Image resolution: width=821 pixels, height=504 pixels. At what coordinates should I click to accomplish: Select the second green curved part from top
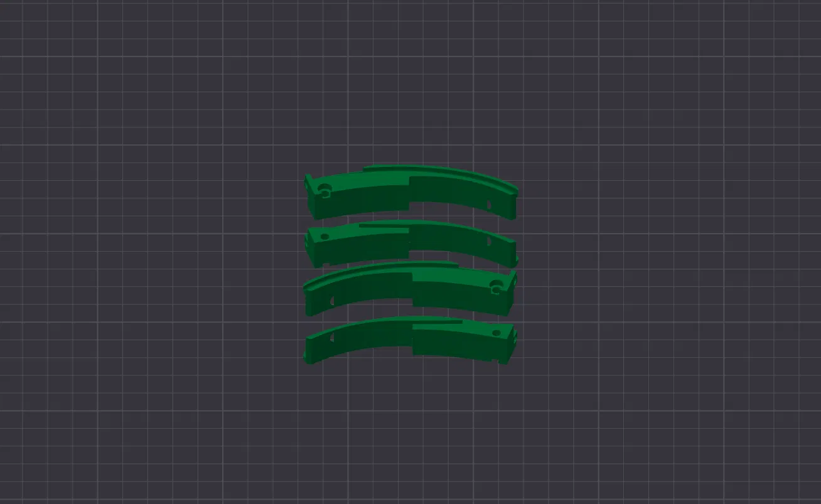click(x=411, y=243)
